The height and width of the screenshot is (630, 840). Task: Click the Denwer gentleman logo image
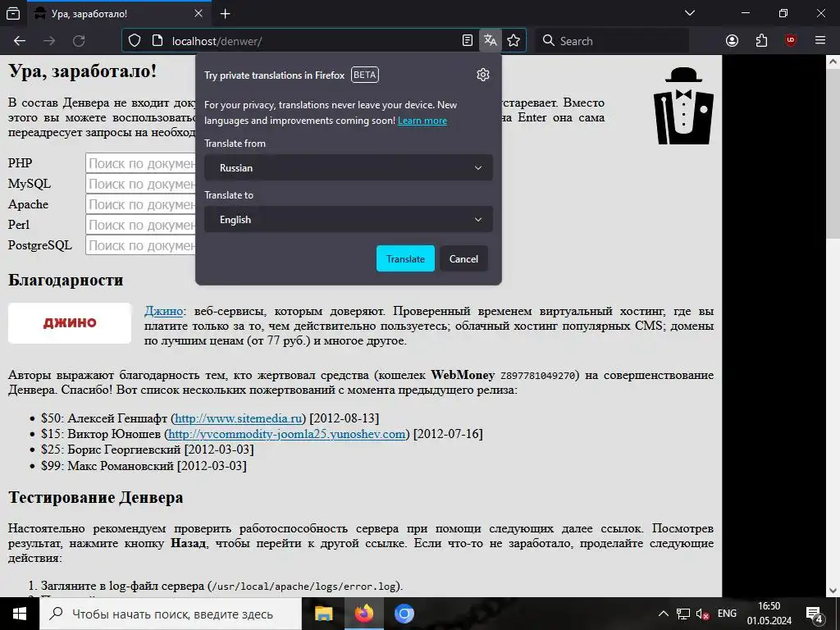[x=683, y=106]
